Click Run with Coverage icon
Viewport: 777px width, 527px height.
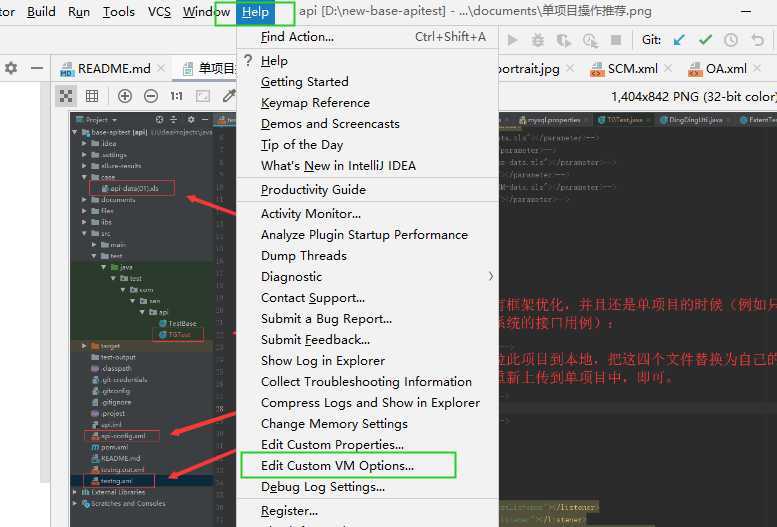(x=563, y=40)
